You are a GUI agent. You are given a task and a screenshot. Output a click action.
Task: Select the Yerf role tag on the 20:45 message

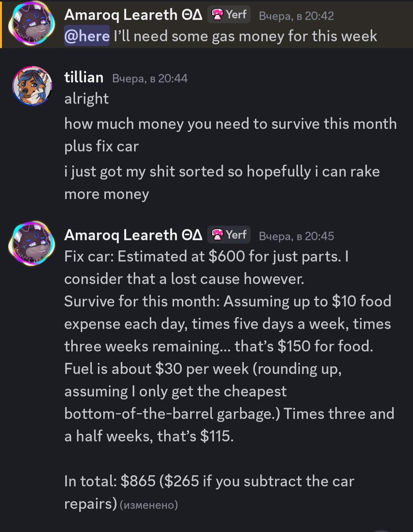pos(229,235)
